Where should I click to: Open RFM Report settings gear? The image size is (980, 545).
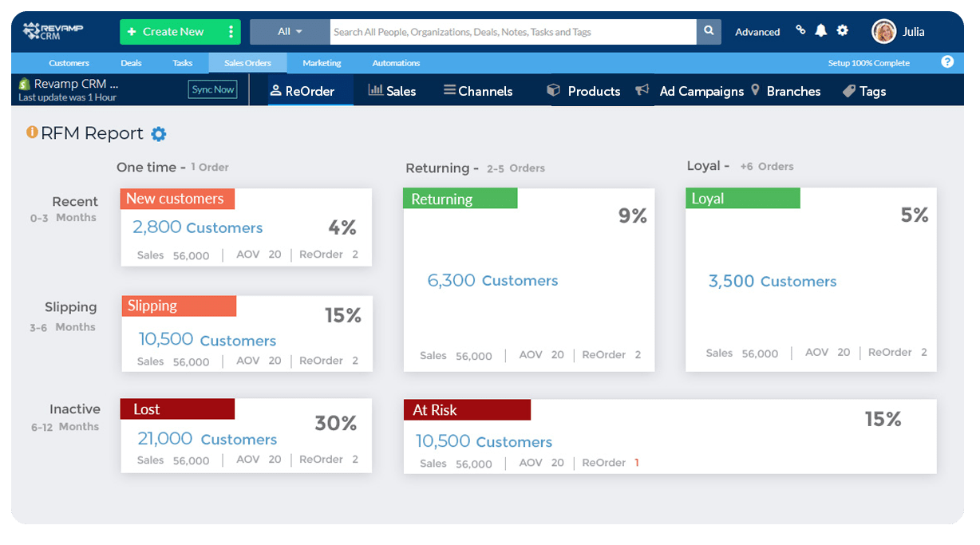(159, 134)
